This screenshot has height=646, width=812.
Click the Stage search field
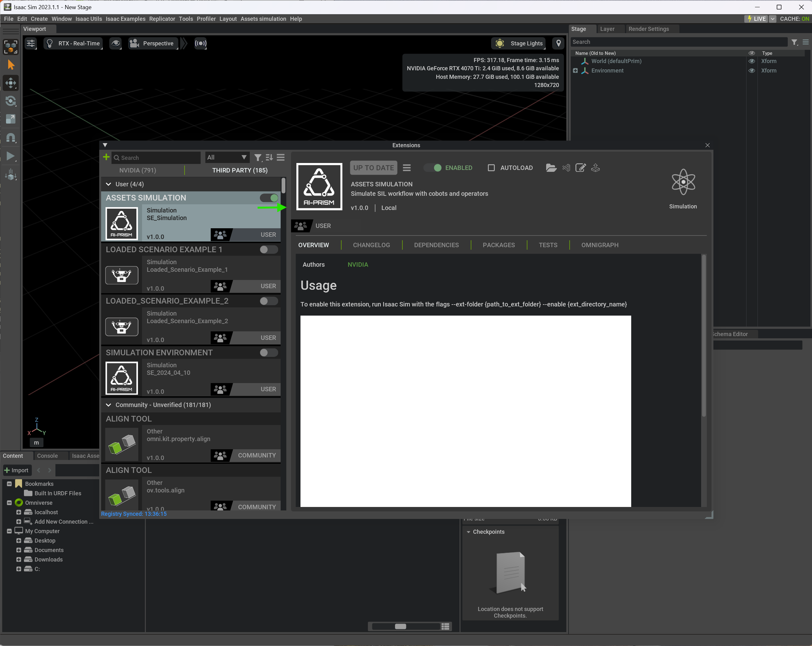[x=678, y=42]
